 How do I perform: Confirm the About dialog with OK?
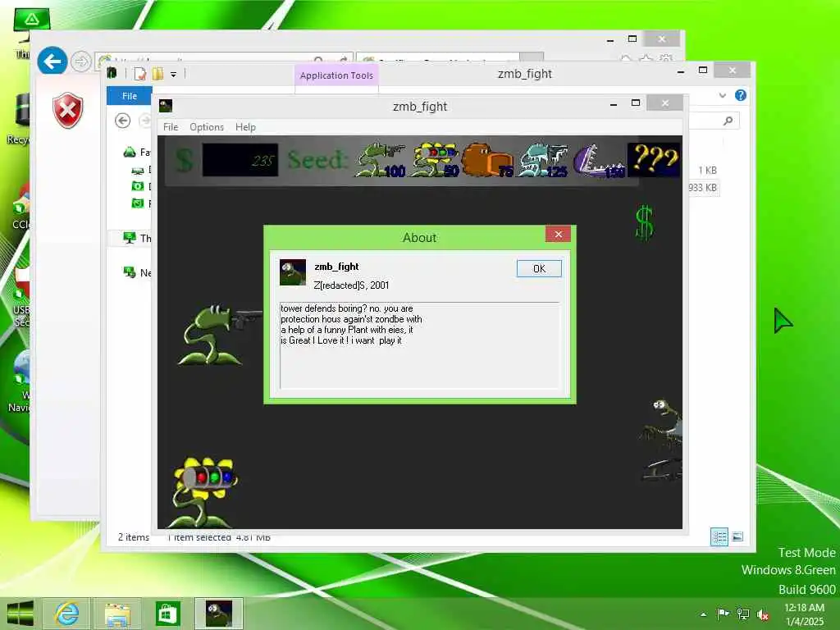(x=539, y=268)
